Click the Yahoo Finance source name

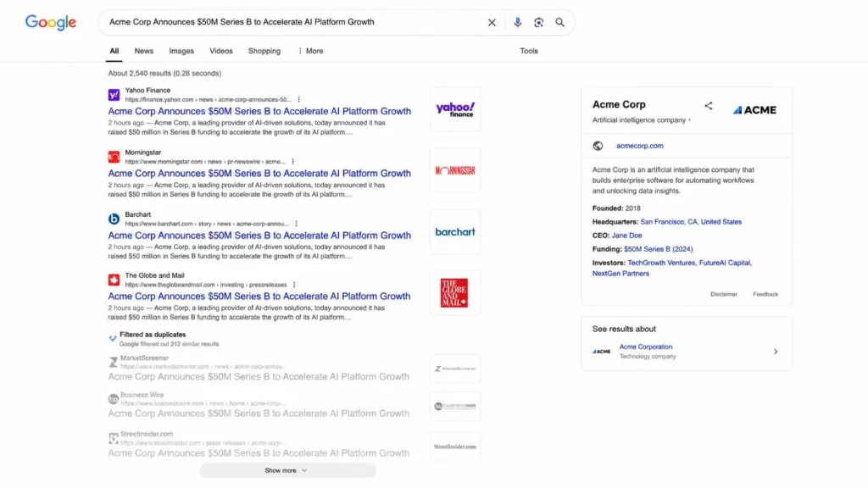pyautogui.click(x=147, y=90)
